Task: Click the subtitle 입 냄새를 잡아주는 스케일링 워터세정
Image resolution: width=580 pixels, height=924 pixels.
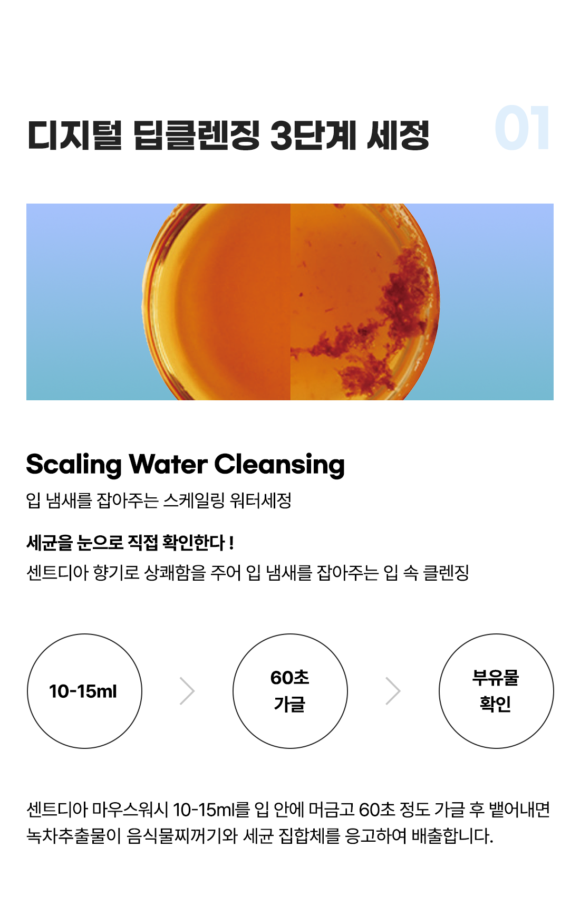Action: [x=159, y=500]
